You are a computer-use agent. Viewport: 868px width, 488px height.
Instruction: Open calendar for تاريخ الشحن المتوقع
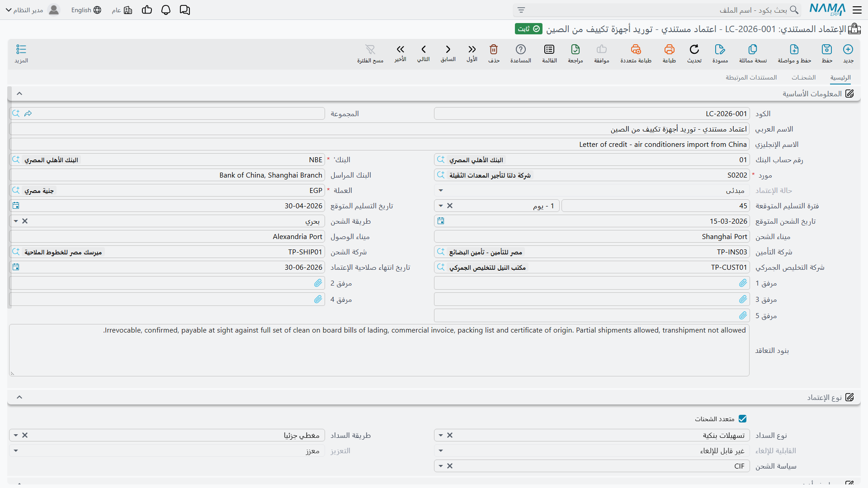pyautogui.click(x=441, y=221)
